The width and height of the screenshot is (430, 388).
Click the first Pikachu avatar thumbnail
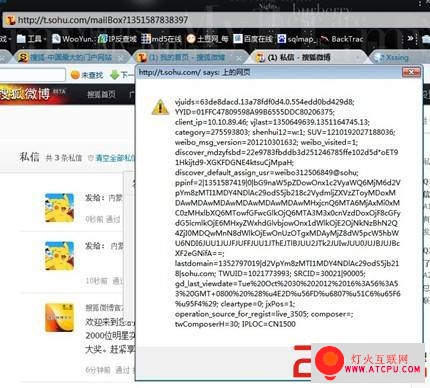pos(59,207)
